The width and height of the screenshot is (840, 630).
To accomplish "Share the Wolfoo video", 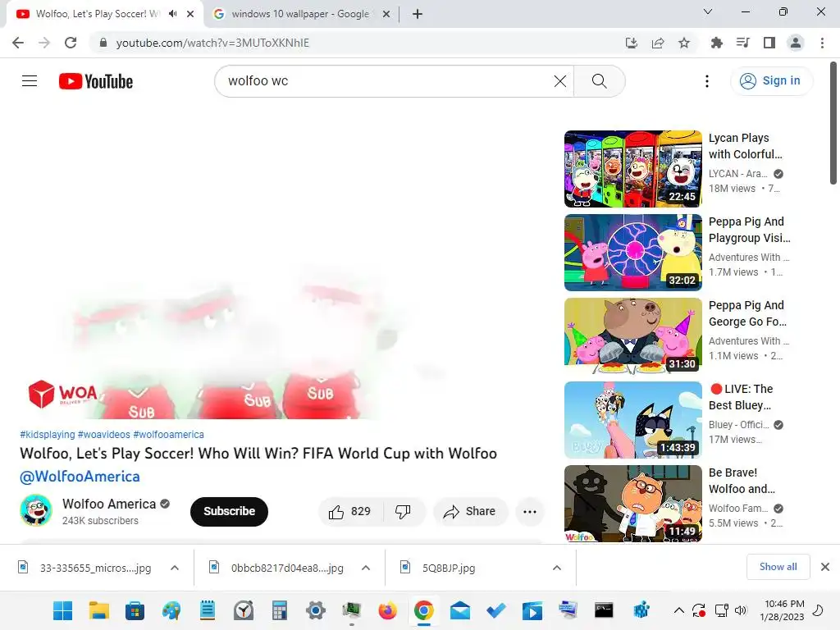I will pyautogui.click(x=469, y=512).
